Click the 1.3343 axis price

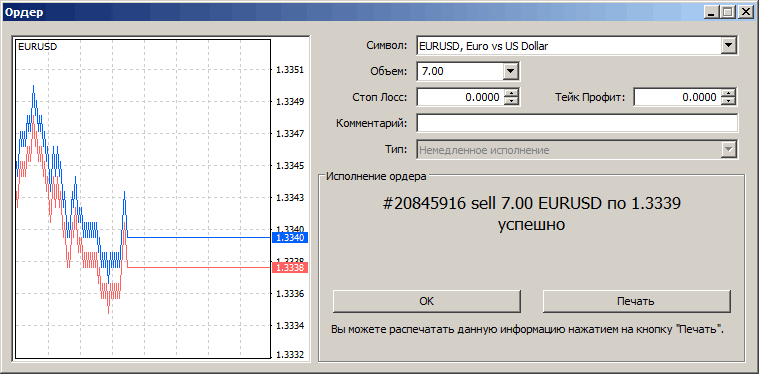[x=290, y=197]
